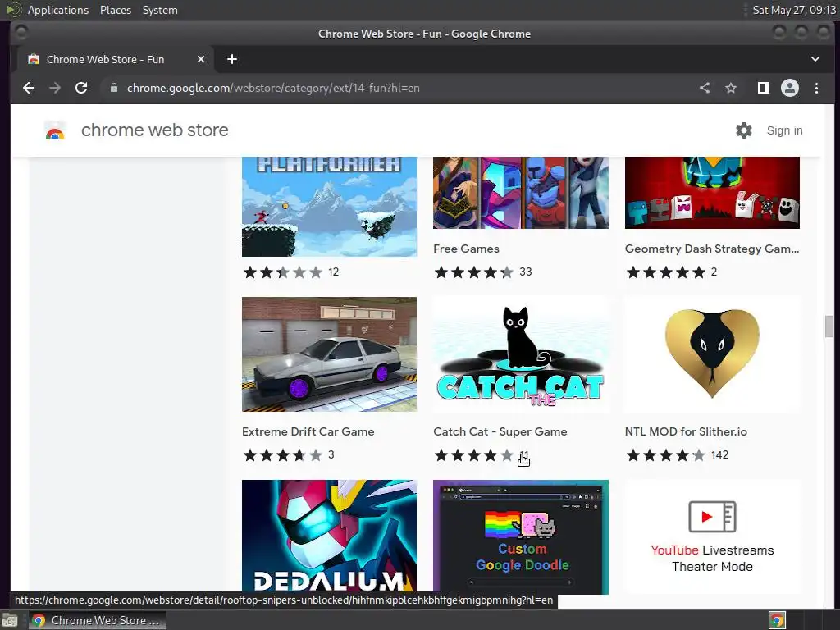Click rating count 142 for NTL MOD
Screen dimensions: 840x630
[719, 454]
